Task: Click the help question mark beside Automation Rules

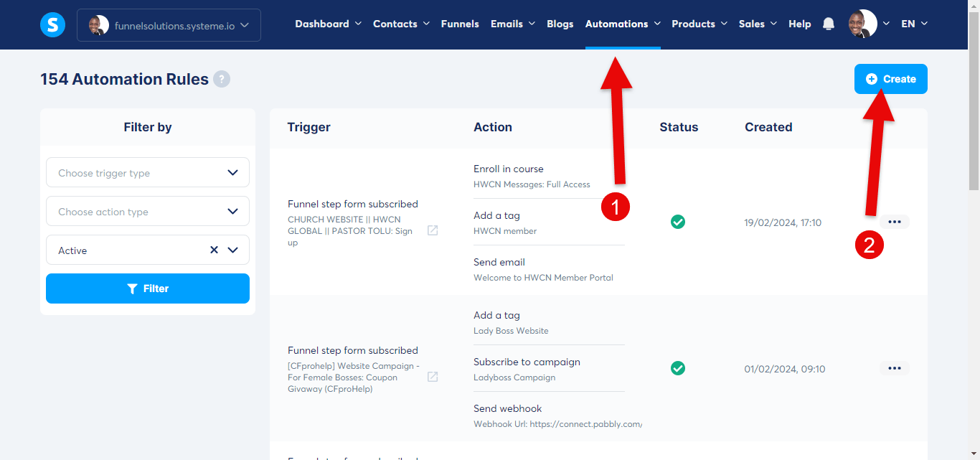Action: pos(222,80)
